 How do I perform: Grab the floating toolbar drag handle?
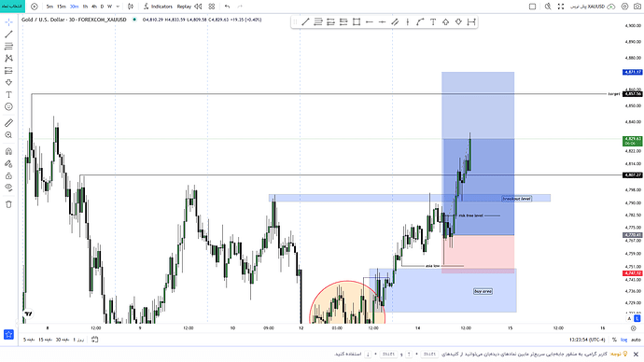pyautogui.click(x=295, y=22)
